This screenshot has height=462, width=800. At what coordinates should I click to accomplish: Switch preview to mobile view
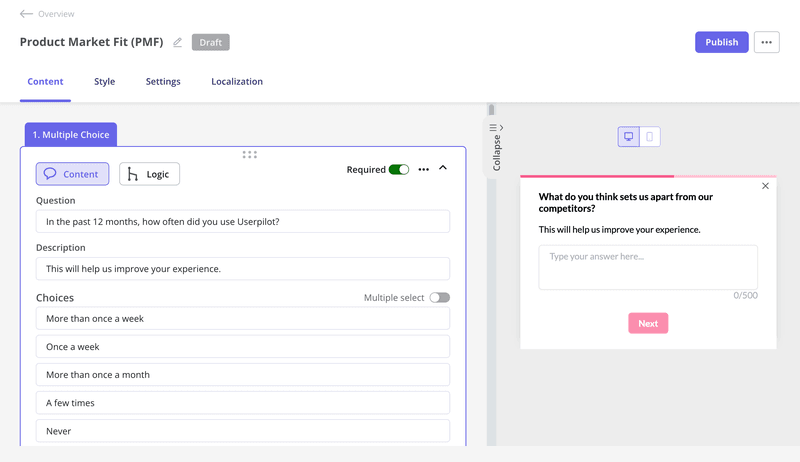649,137
